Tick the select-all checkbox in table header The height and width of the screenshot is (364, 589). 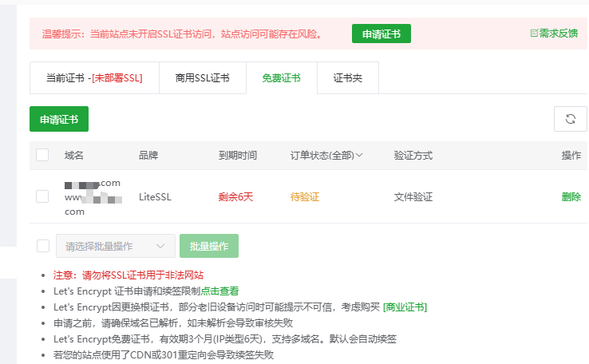coord(42,155)
